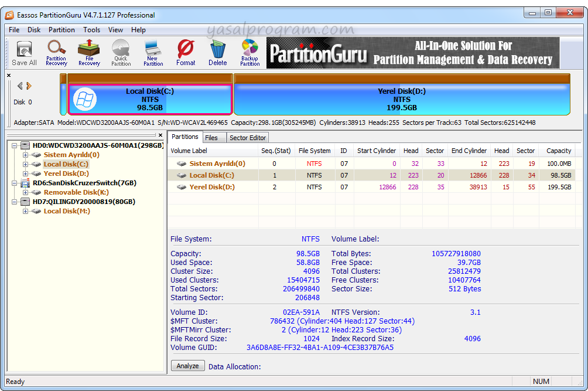Viewport: 588px width, 391px height.
Task: Expand Local Disk(M:) in tree
Action: [25, 211]
